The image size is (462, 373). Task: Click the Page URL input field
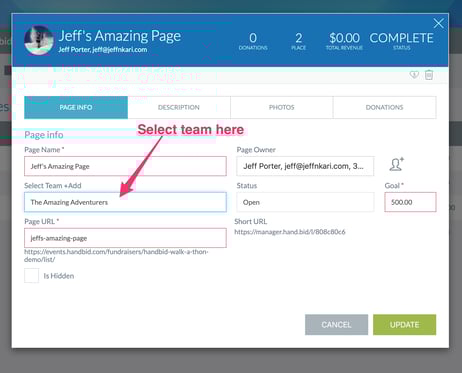click(x=125, y=238)
